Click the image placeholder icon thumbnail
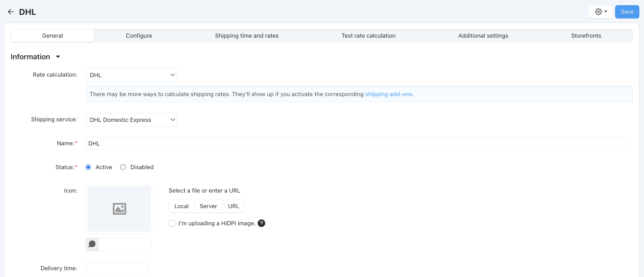644x277 pixels. pos(119,209)
